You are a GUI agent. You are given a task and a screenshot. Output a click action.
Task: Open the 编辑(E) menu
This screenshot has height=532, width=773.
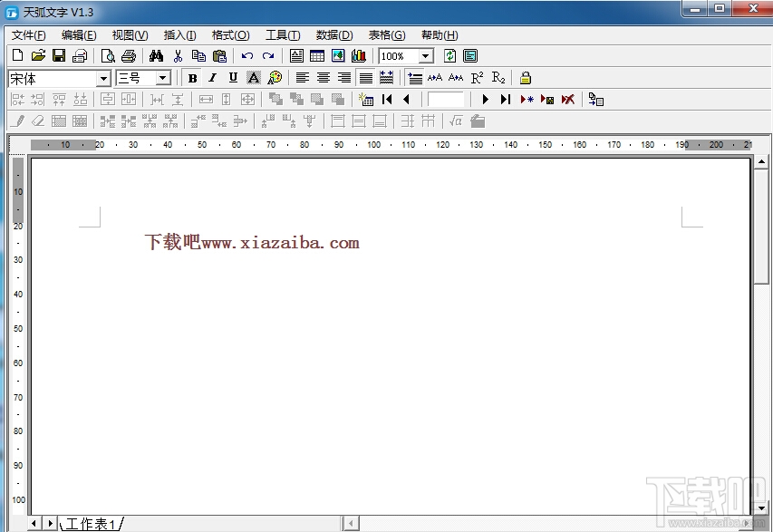click(x=79, y=35)
